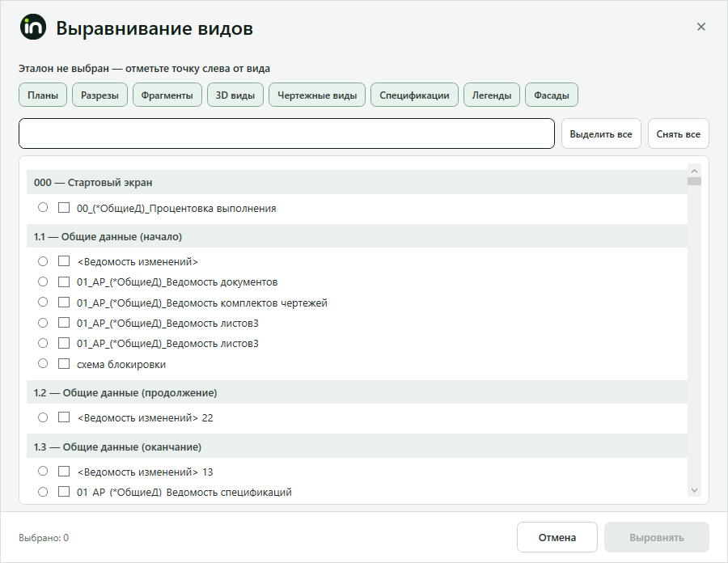This screenshot has height=563, width=728.
Task: Select radio for <Ведомость изменений> under section 1.1
Action: [x=43, y=261]
